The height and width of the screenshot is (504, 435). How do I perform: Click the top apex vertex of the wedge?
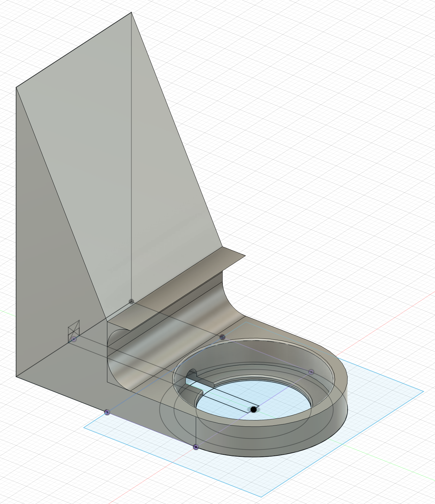(132, 13)
